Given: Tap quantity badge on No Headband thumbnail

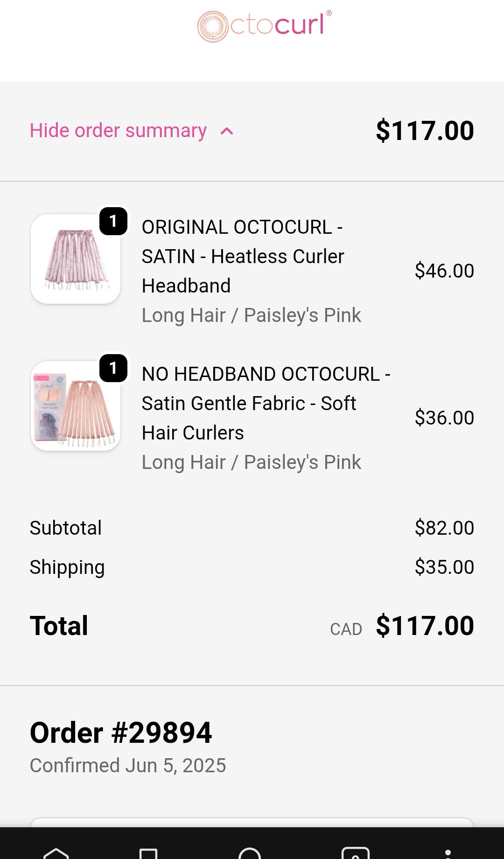Looking at the screenshot, I should coord(113,368).
